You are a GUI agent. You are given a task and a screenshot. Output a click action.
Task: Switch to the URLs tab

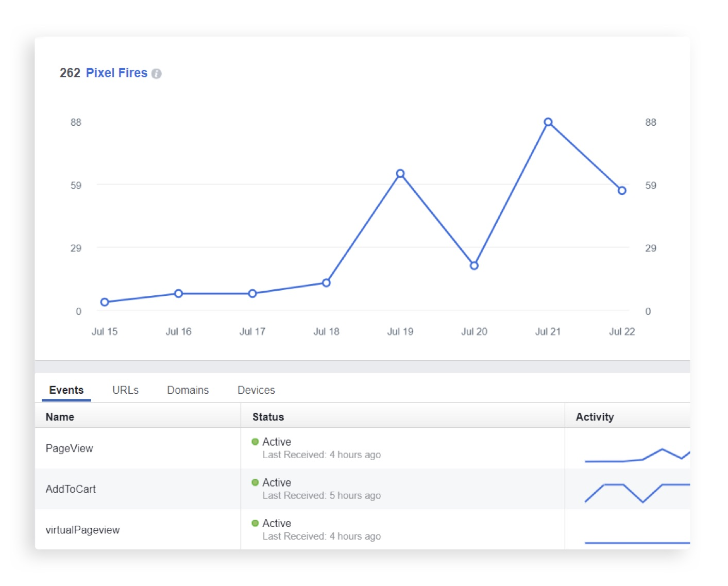[125, 390]
